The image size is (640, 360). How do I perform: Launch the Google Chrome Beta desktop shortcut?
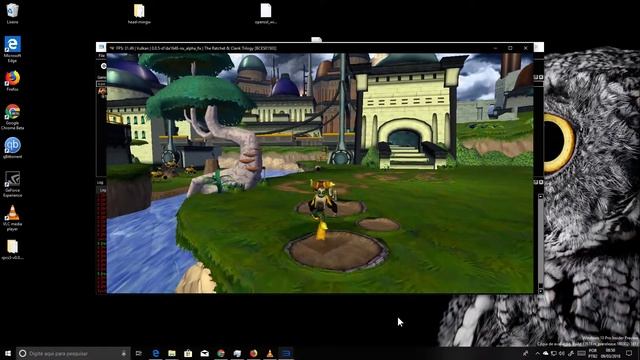pyautogui.click(x=12, y=117)
